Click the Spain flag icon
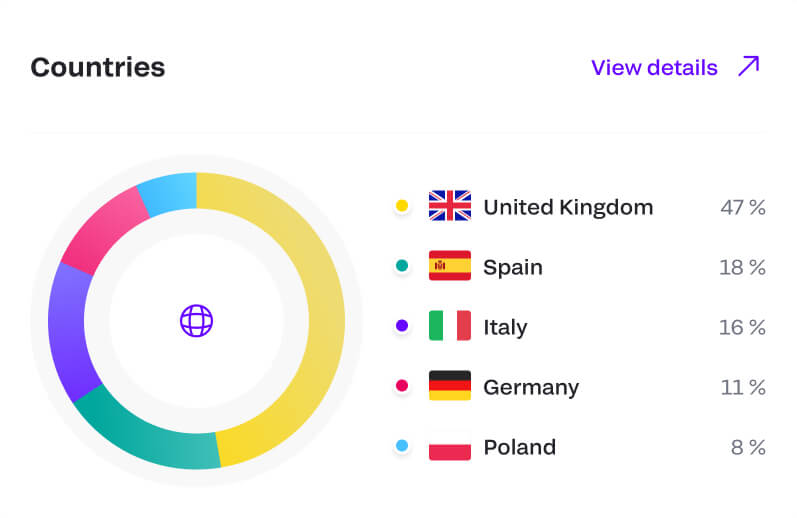This screenshot has width=797, height=518. pyautogui.click(x=449, y=266)
